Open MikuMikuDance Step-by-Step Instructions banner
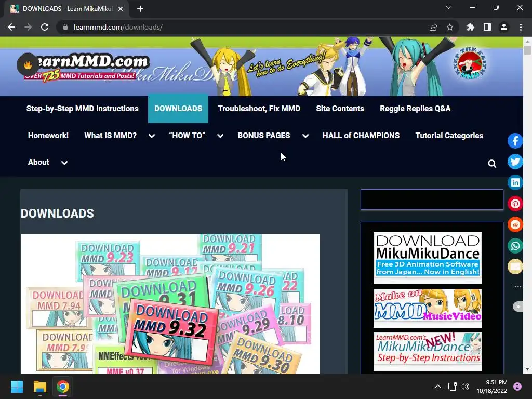 point(428,351)
